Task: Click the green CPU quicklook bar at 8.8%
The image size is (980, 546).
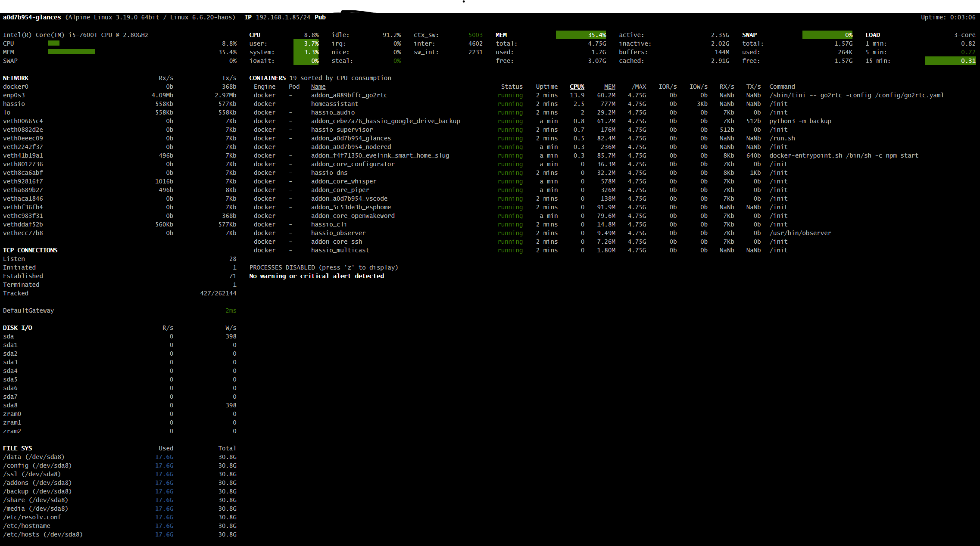Action: pos(53,43)
